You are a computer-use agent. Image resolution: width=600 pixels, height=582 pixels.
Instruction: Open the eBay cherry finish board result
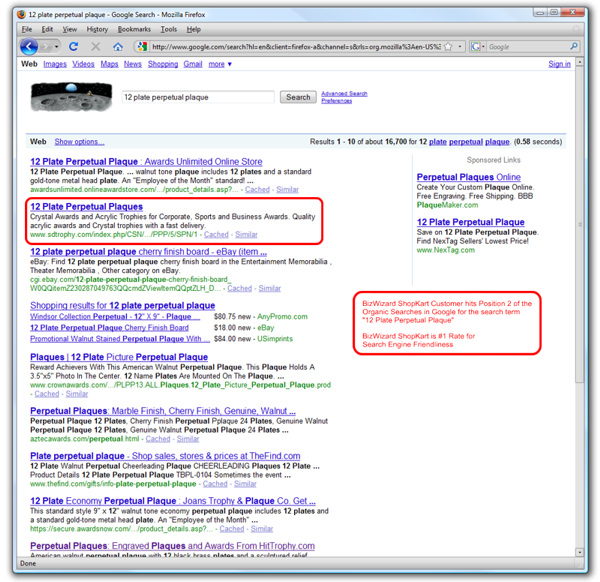[x=148, y=252]
